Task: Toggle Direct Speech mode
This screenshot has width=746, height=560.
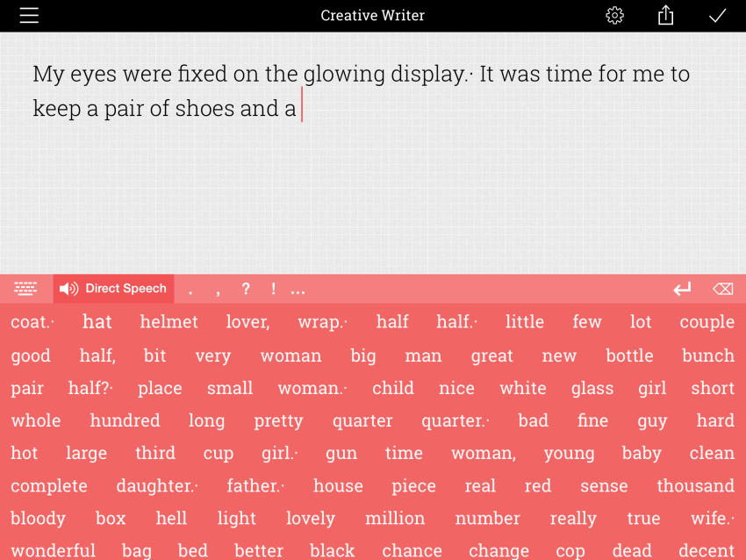Action: tap(113, 288)
